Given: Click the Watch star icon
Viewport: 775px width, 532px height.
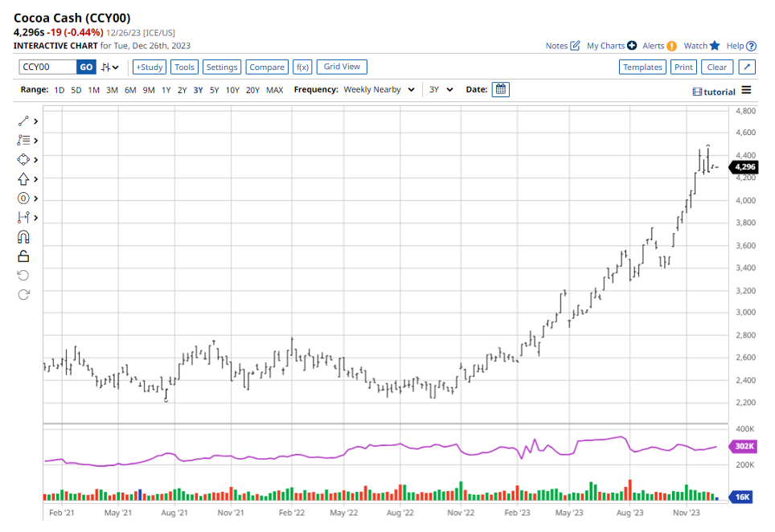Looking at the screenshot, I should tap(715, 46).
